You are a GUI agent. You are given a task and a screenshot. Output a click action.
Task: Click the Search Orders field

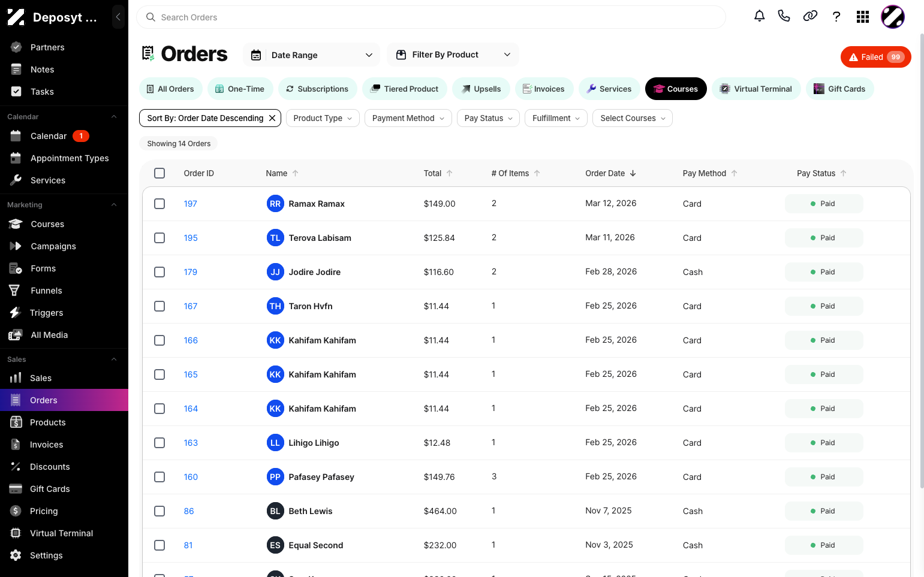[431, 17]
